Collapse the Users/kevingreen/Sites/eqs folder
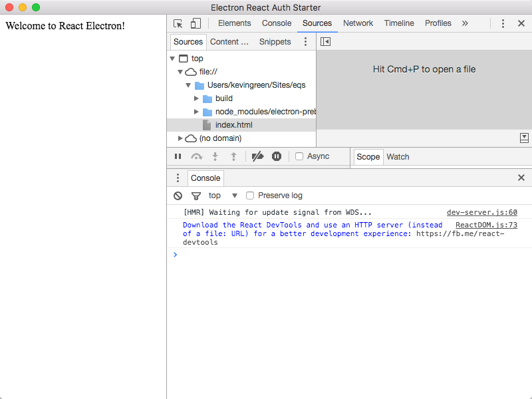Viewport: 532px width, 399px height. point(188,85)
